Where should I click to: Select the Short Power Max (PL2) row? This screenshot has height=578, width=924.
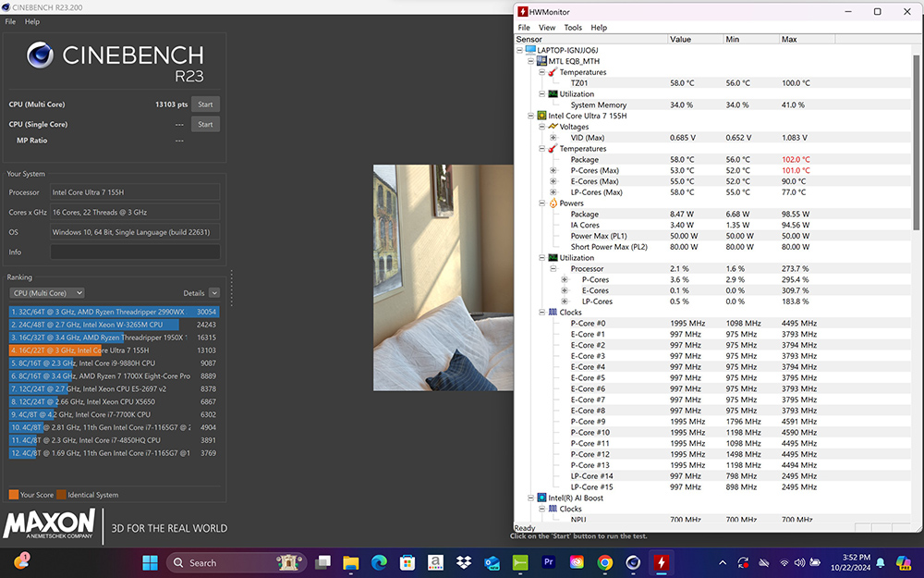tap(712, 247)
